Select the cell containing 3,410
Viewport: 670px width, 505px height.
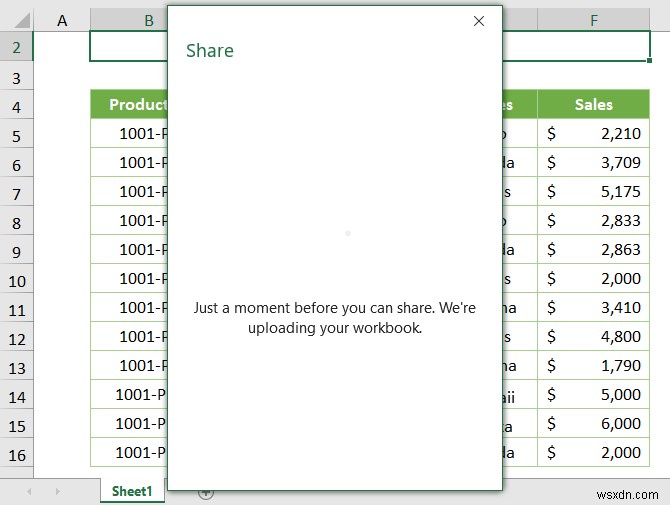click(594, 307)
